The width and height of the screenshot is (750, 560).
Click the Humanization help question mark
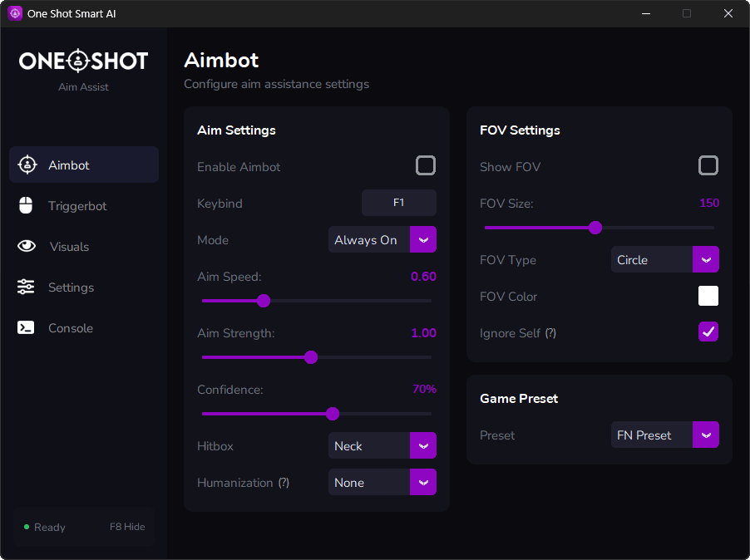click(x=284, y=483)
